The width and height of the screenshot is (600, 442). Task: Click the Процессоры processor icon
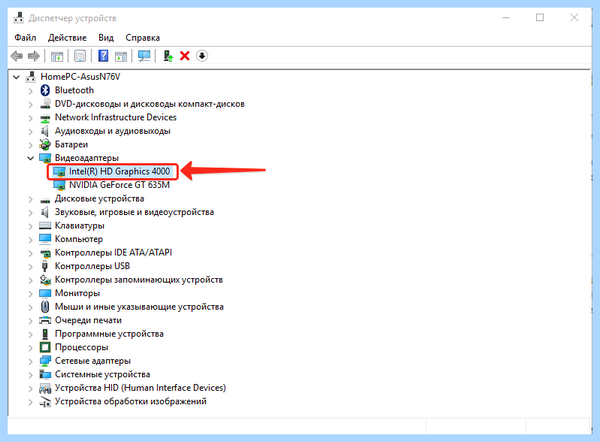(45, 347)
